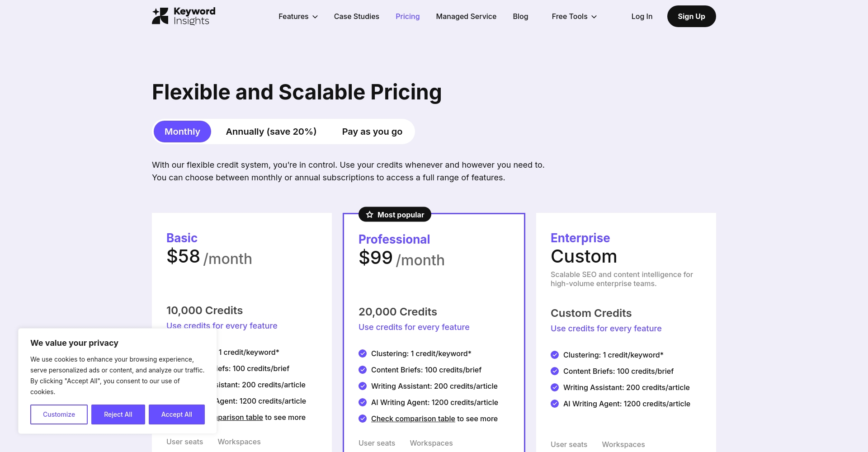Accept All cookies in privacy banner
Image resolution: width=868 pixels, height=452 pixels.
(x=177, y=414)
